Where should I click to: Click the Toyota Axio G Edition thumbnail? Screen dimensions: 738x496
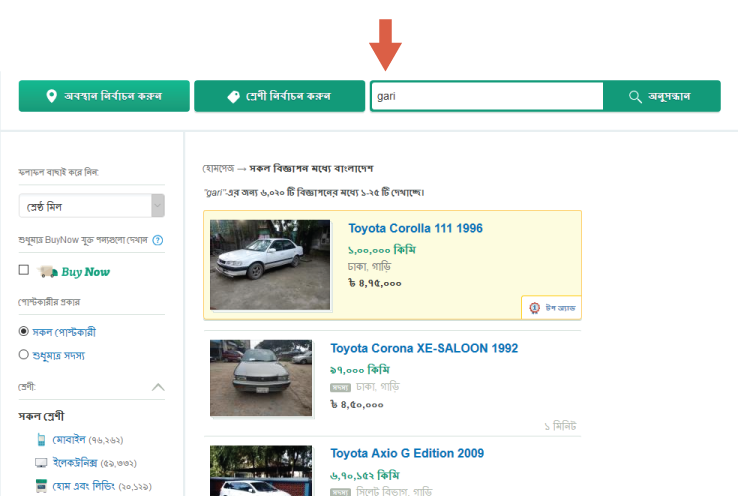pos(261,471)
